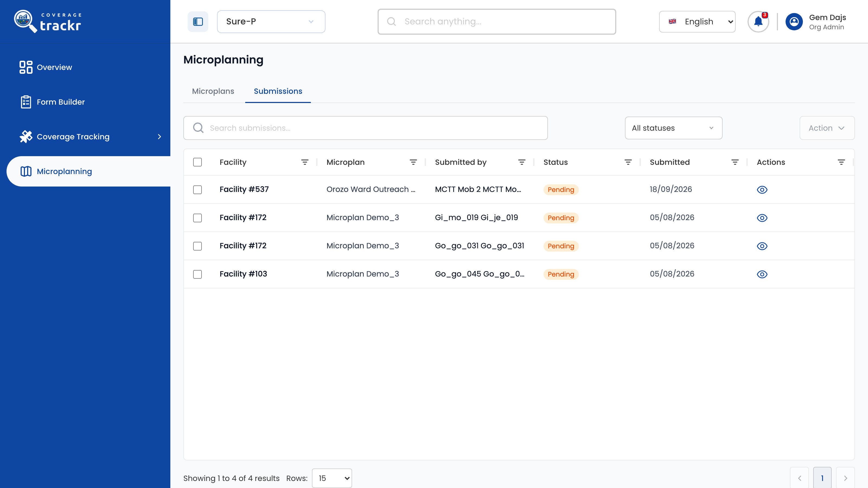This screenshot has height=488, width=868.
Task: Check the Go_go_031 row checkbox
Action: (197, 246)
